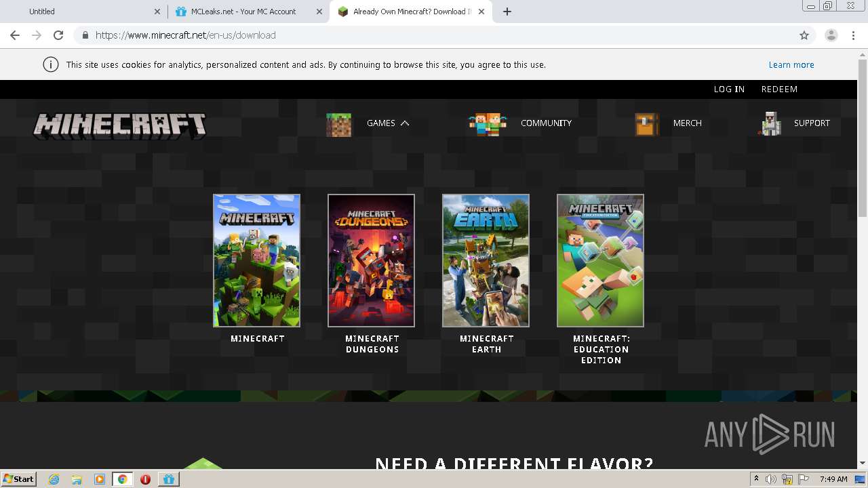Collapse the Games menu chevron
The height and width of the screenshot is (488, 868).
pyautogui.click(x=405, y=123)
